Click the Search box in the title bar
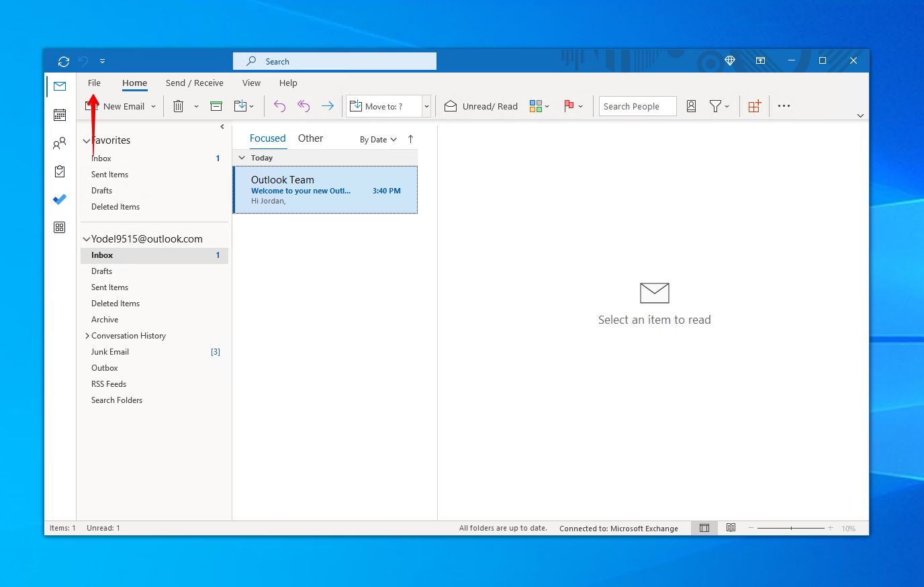The width and height of the screenshot is (924, 587). tap(334, 61)
